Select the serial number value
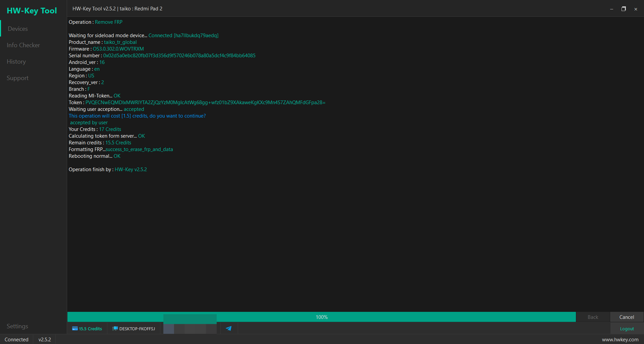 (179, 56)
